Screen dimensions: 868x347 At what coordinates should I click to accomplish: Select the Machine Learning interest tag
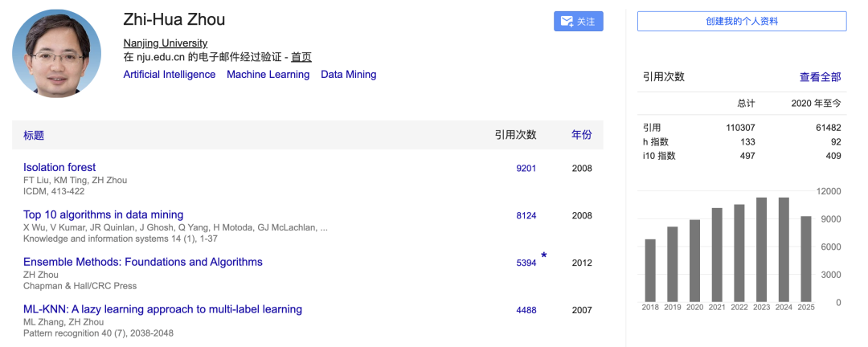point(268,75)
